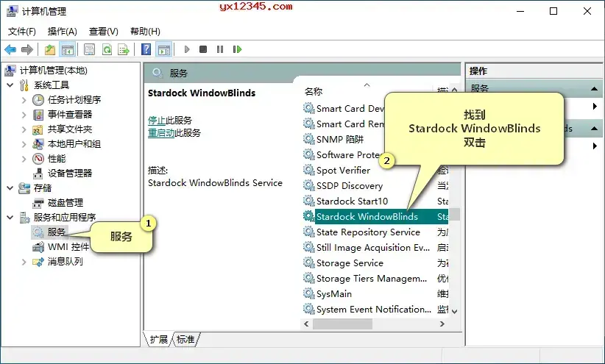Select the Spot Verifier service
Image resolution: width=605 pixels, height=364 pixels.
[x=344, y=170]
